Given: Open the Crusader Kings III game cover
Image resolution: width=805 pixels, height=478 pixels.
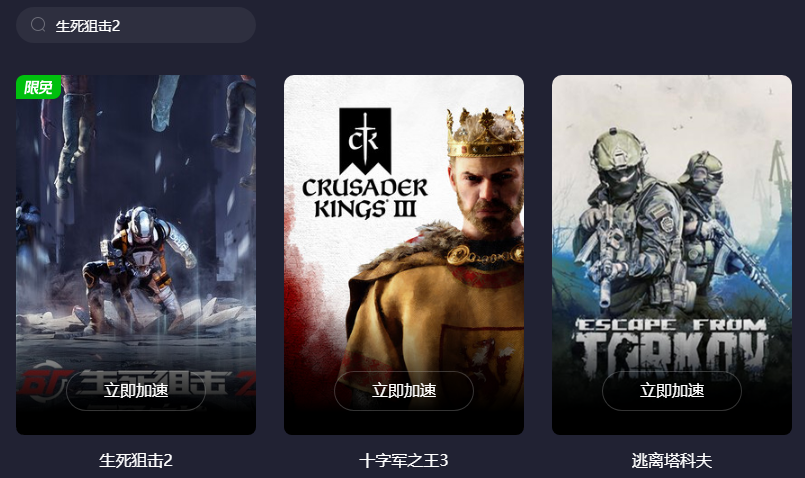Looking at the screenshot, I should (404, 255).
